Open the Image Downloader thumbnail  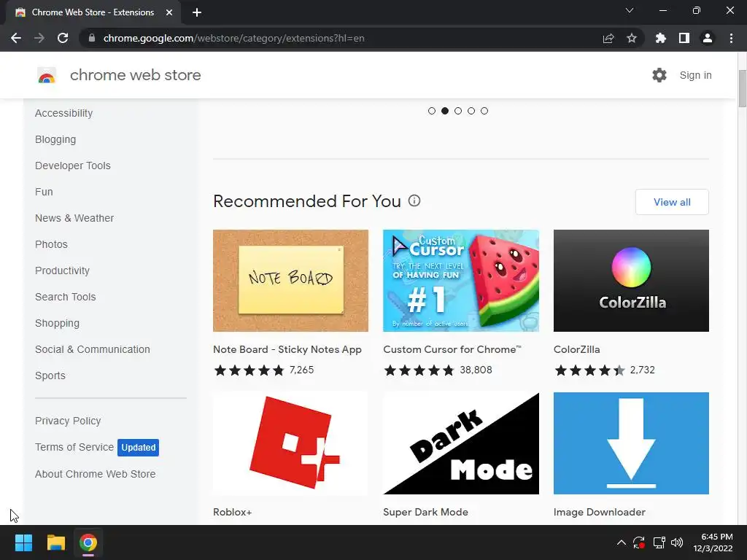631,443
